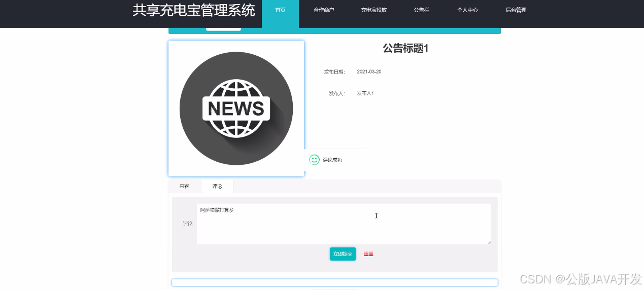This screenshot has width=644, height=290.
Task: Click the 立即提交 button
Action: click(x=343, y=254)
